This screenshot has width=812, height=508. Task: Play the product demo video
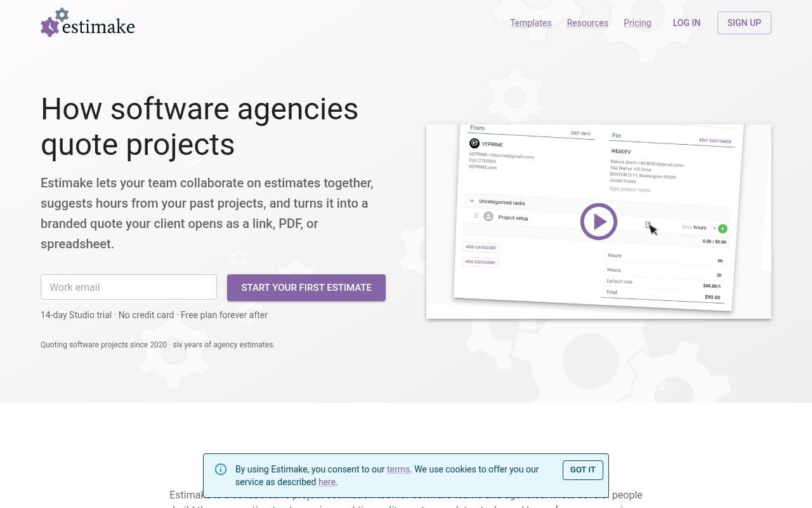click(x=598, y=222)
